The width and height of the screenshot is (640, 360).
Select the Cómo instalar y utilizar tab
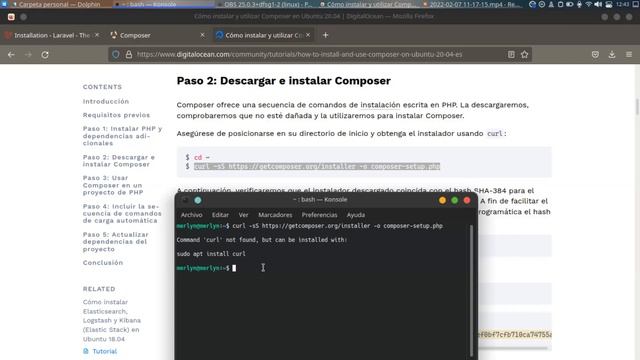pyautogui.click(x=263, y=35)
